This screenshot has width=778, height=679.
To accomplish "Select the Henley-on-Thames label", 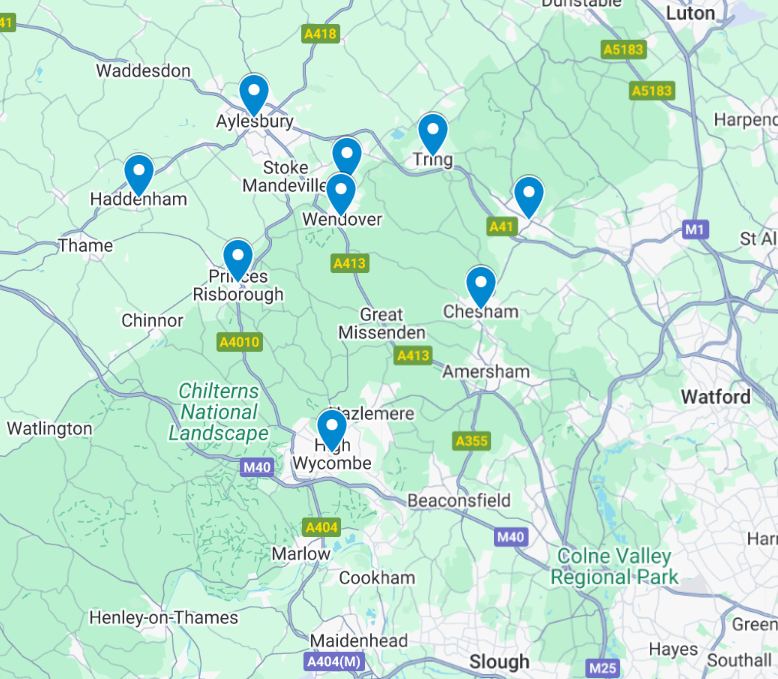I will click(164, 618).
